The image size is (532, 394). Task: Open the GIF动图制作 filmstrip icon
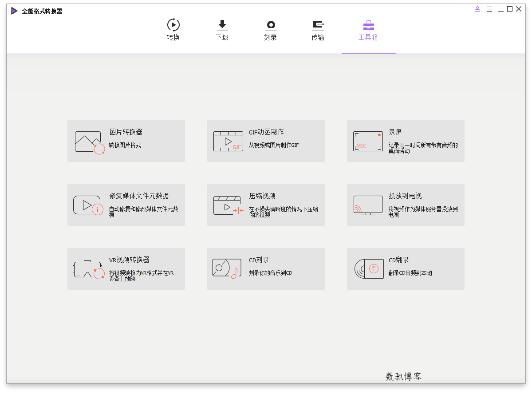pos(229,141)
